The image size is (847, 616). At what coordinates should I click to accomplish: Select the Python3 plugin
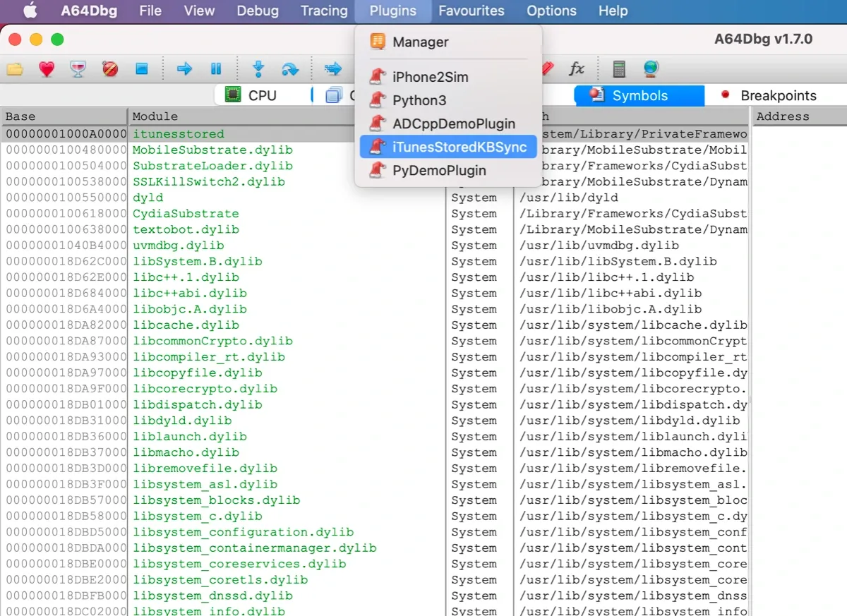coord(448,100)
